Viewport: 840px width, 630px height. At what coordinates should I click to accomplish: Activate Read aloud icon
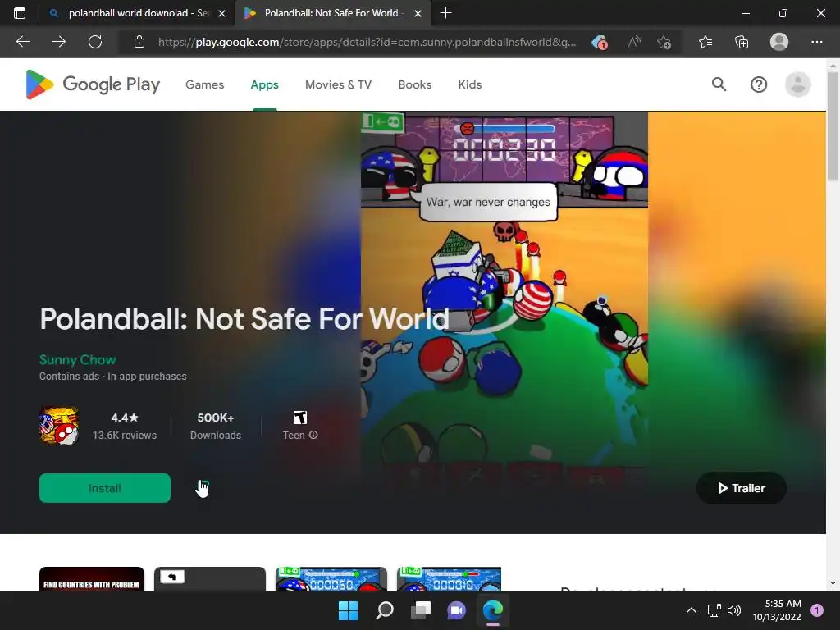(x=634, y=42)
